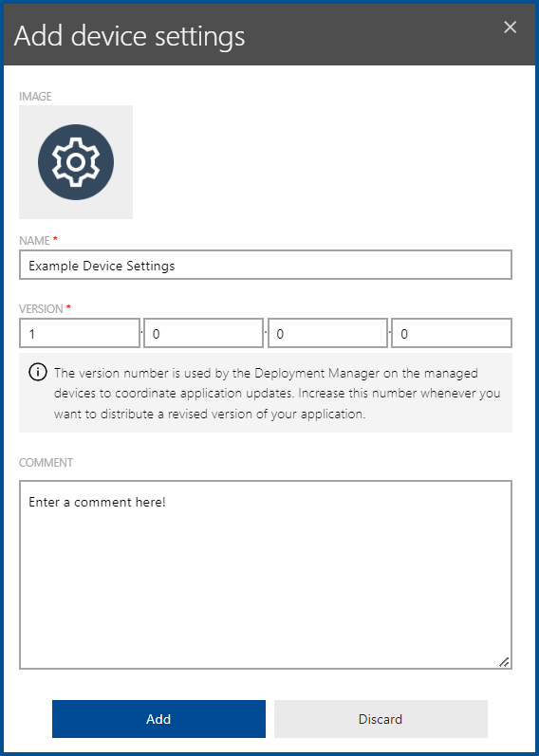Select the third version number field
The width and height of the screenshot is (539, 756).
point(327,333)
